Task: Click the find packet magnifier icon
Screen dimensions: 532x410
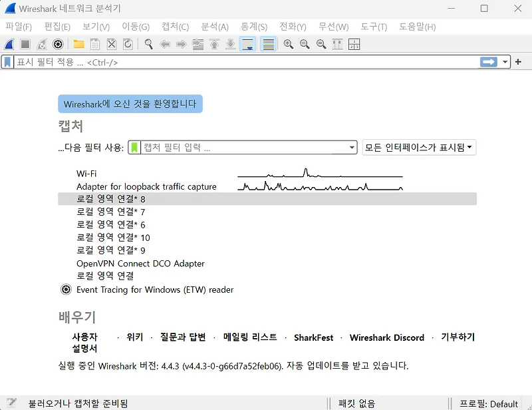Action: (148, 44)
